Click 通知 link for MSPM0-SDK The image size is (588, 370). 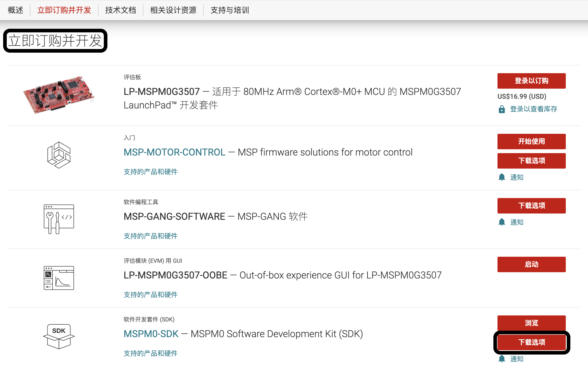tap(517, 359)
